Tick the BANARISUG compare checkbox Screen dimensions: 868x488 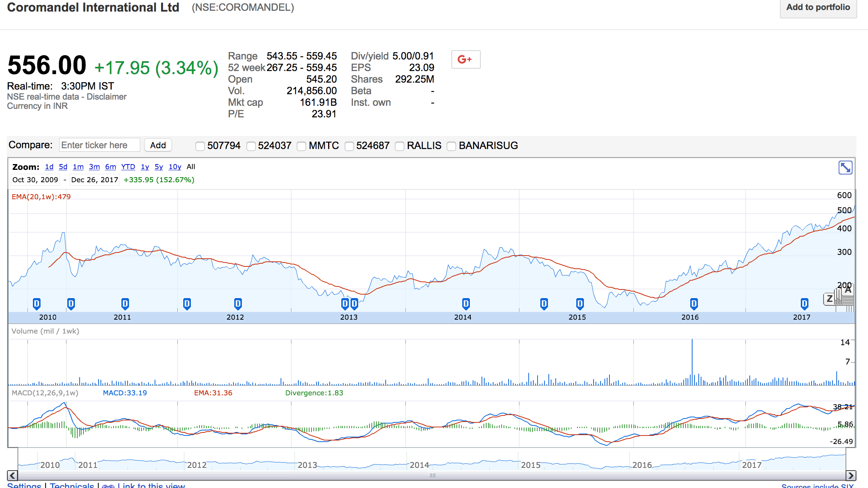point(451,146)
